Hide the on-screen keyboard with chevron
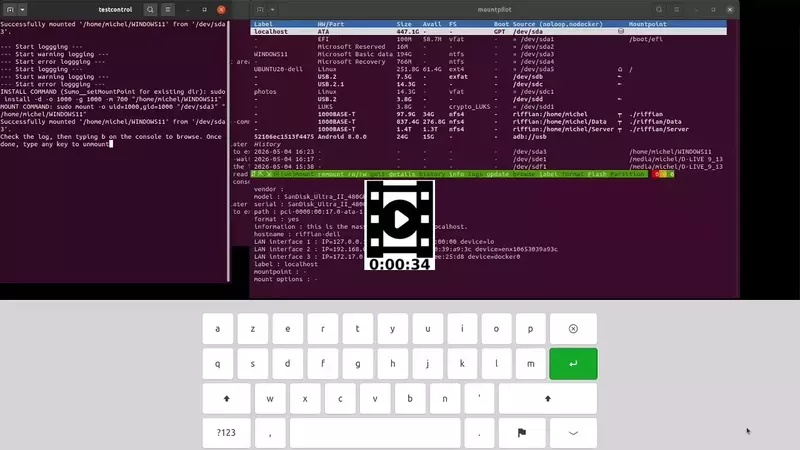 point(573,433)
